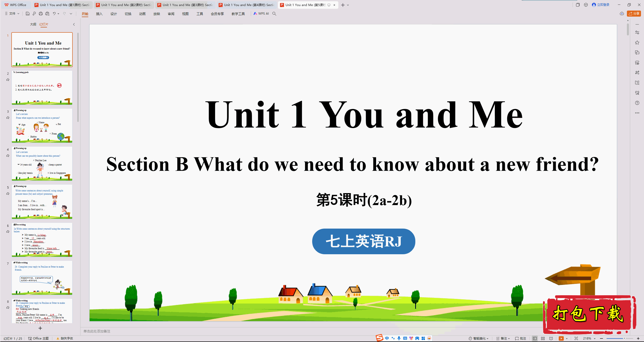Select slide 4 thumbnail with Pauline Lee

click(42, 163)
